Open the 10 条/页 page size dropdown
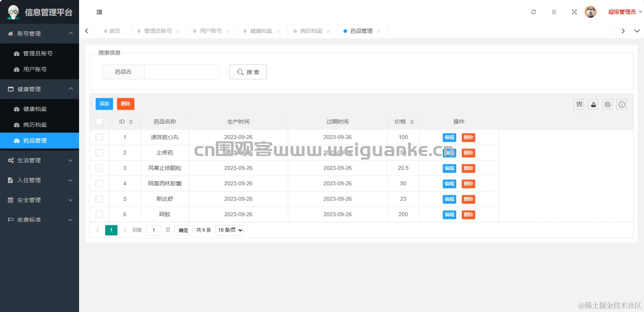The image size is (644, 312). point(229,230)
